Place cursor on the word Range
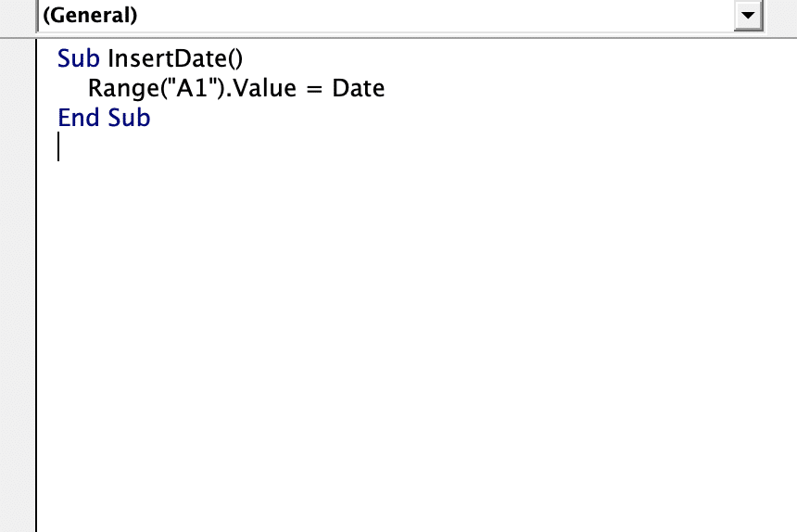The width and height of the screenshot is (797, 532). (x=123, y=88)
